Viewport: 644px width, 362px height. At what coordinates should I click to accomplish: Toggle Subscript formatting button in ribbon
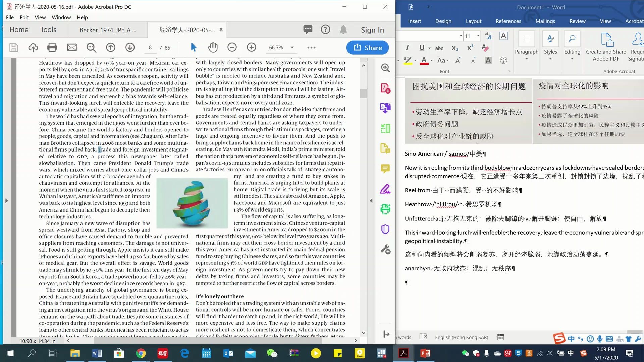455,47
